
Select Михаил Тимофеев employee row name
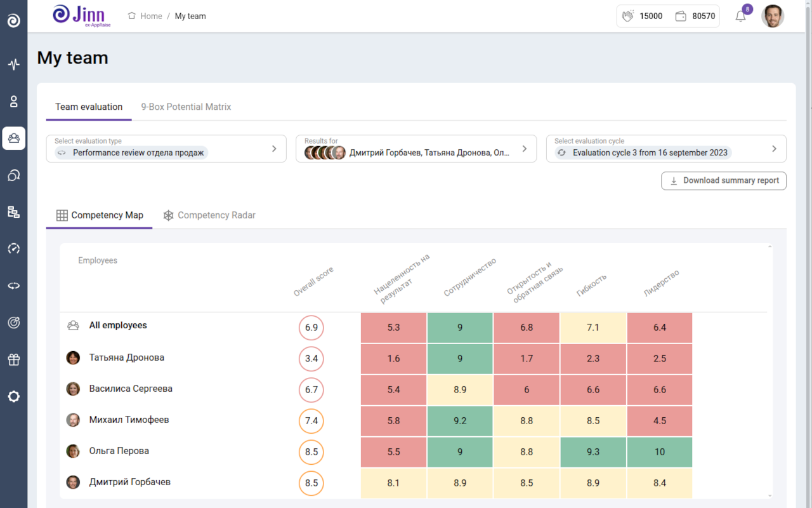pos(129,420)
